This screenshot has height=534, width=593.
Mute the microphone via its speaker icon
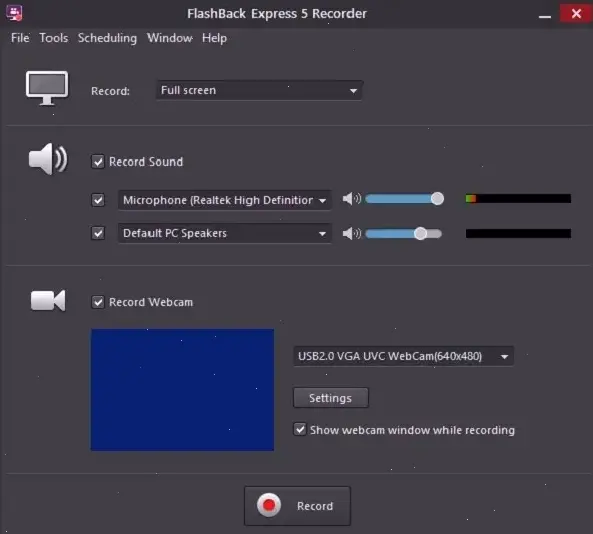pyautogui.click(x=352, y=199)
